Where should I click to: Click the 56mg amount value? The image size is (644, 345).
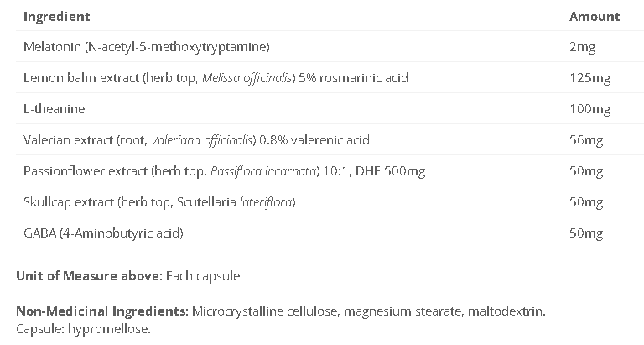tap(586, 140)
